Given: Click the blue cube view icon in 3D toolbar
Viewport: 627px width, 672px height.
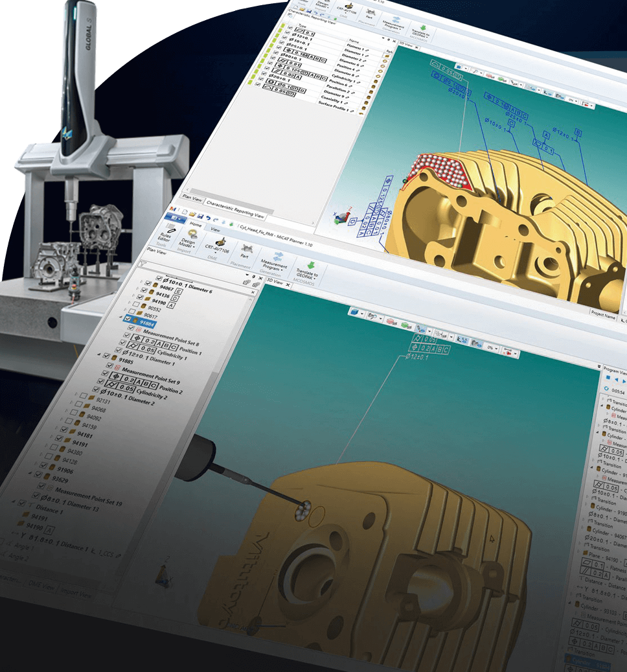Looking at the screenshot, I should coord(354,312).
